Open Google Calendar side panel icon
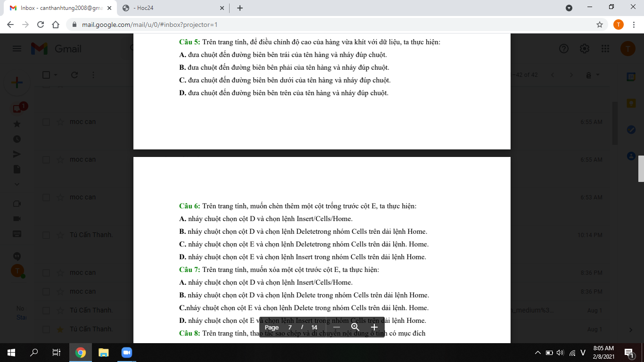 point(631,76)
